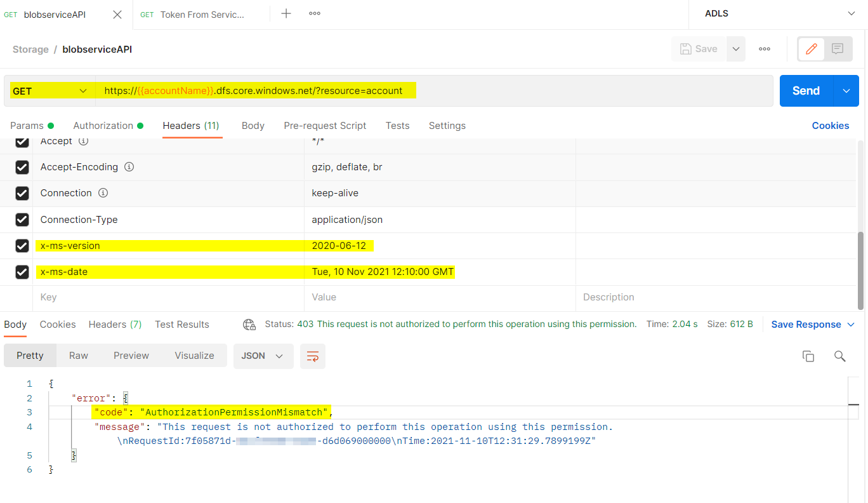Click the new header Value field
Screen dimensions: 868x503
[x=440, y=297]
